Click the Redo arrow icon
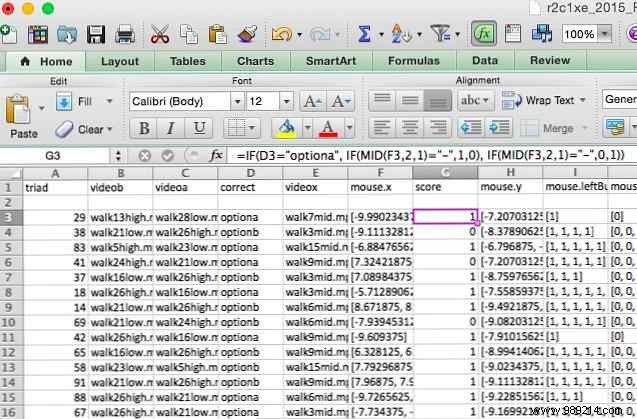 320,35
